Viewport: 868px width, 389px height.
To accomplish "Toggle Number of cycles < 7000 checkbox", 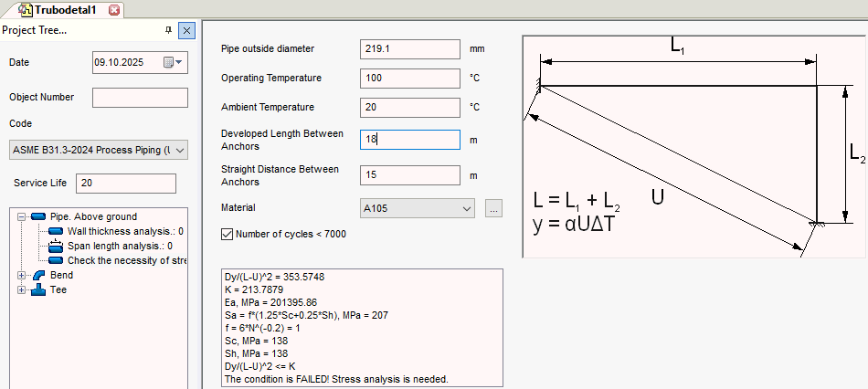I will click(228, 234).
